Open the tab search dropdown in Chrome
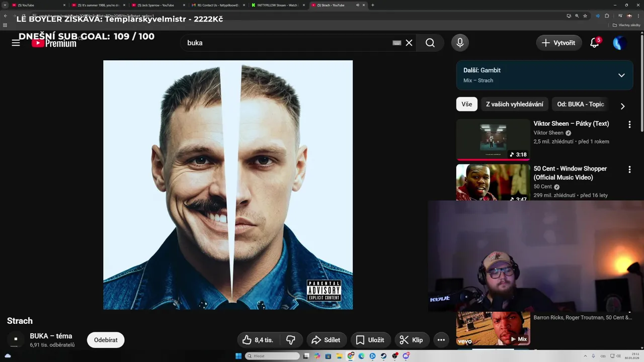This screenshot has height=362, width=644. click(x=5, y=5)
